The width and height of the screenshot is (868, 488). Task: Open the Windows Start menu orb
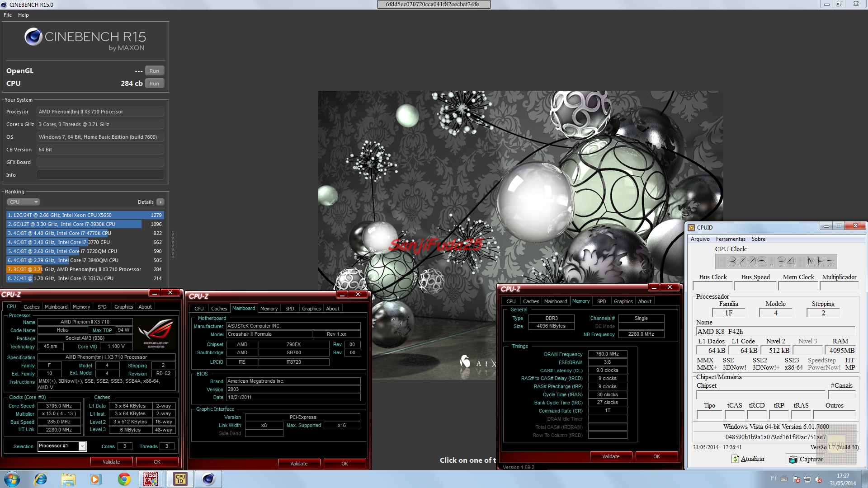(12, 479)
